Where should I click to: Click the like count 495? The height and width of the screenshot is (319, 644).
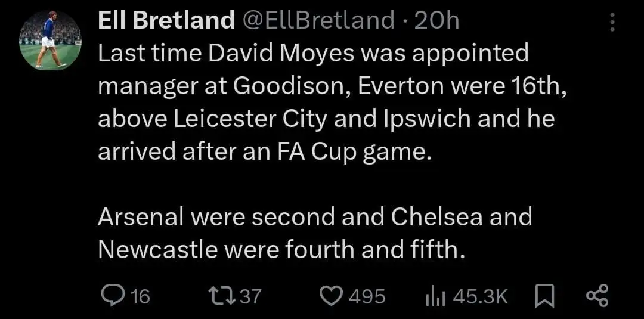click(x=367, y=296)
